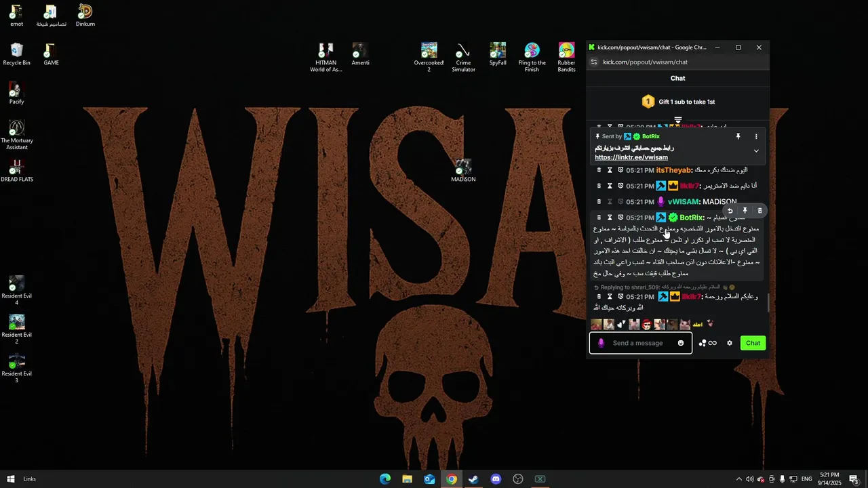
Task: Open the emoji picker in message box
Action: tap(681, 343)
